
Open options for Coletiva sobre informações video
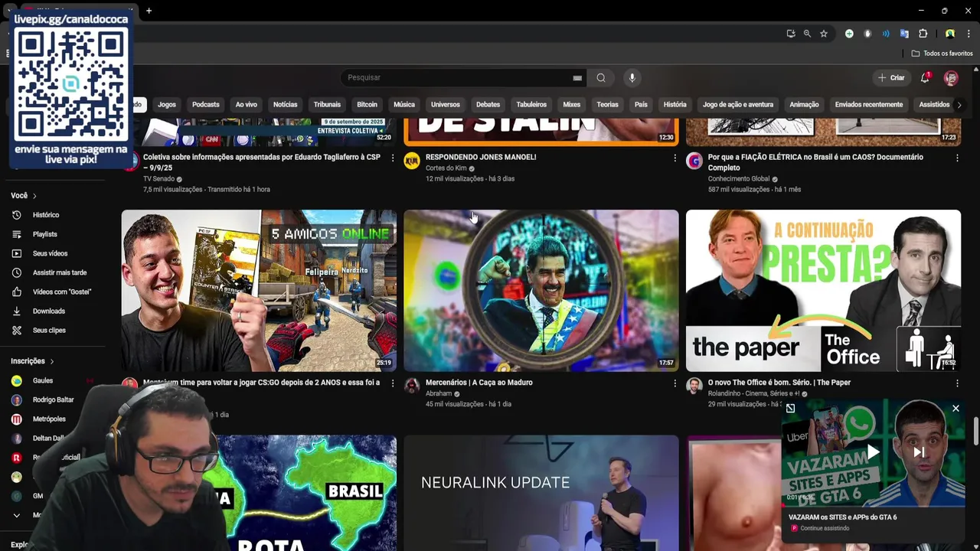(x=393, y=158)
